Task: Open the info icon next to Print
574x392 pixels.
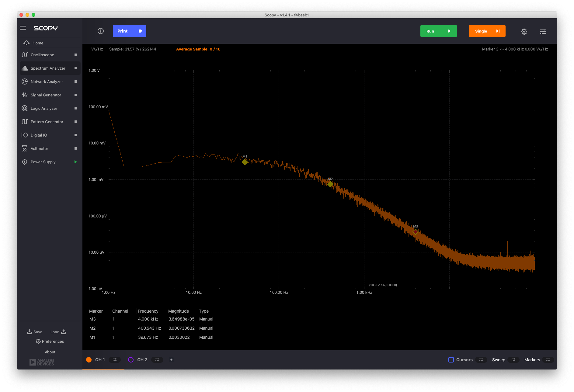Action: pos(101,31)
